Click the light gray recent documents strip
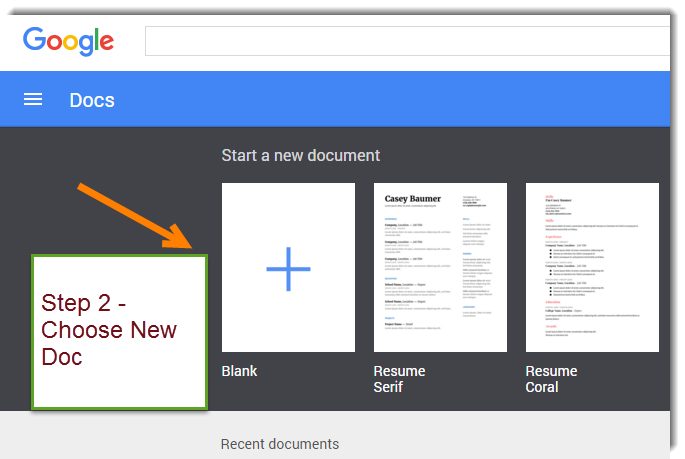The image size is (685, 459). (x=500, y=440)
